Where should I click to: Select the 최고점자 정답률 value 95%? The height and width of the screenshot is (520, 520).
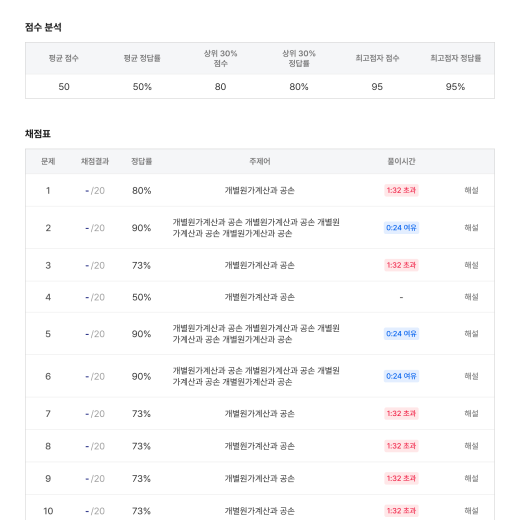point(455,87)
